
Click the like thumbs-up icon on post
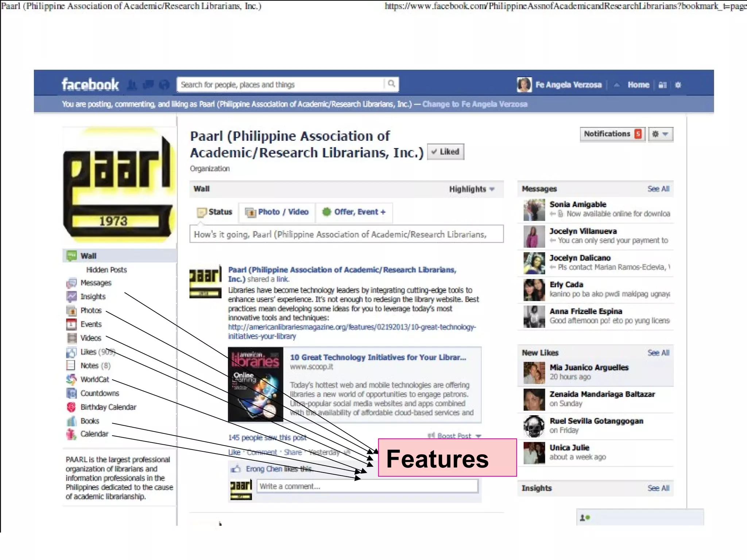[236, 469]
